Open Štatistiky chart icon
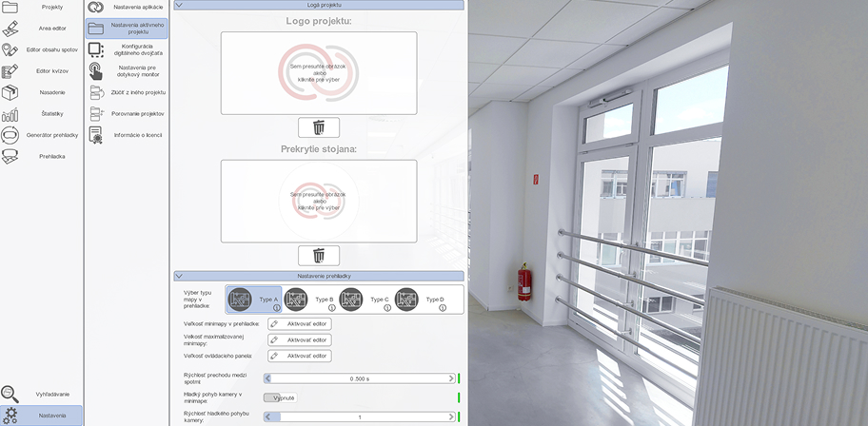Screen dimensions: 868x426 click(x=10, y=114)
